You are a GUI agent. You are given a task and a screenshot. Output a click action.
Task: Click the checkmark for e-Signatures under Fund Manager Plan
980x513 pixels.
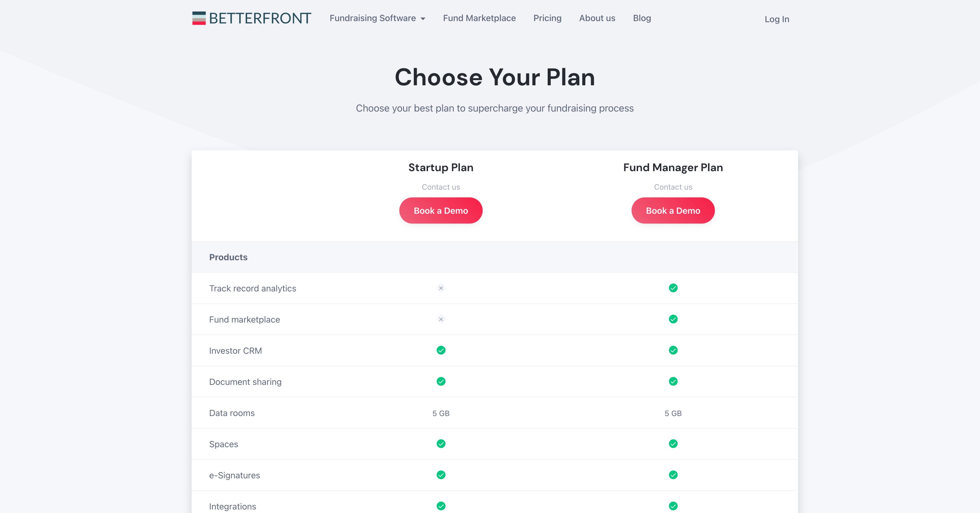[x=673, y=475]
